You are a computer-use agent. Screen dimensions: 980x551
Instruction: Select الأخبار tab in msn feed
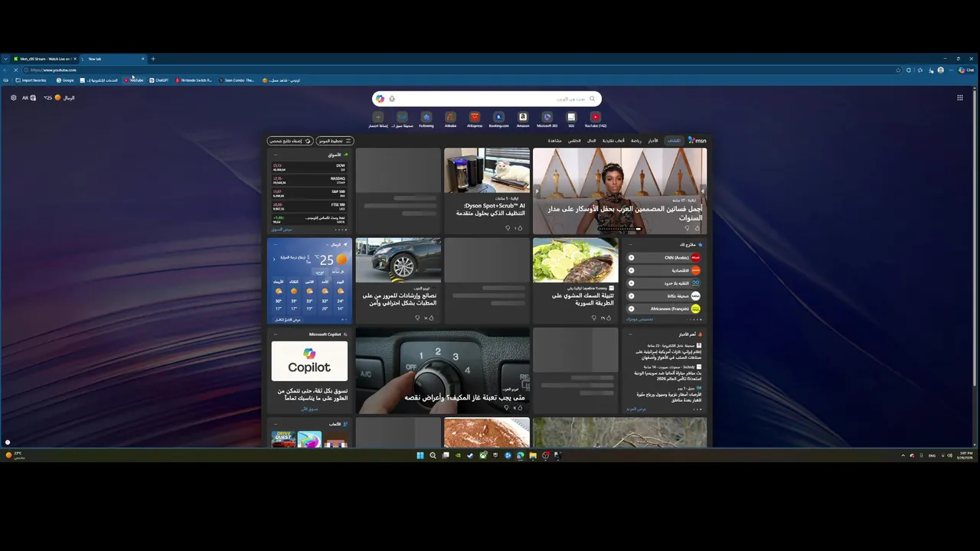[653, 141]
